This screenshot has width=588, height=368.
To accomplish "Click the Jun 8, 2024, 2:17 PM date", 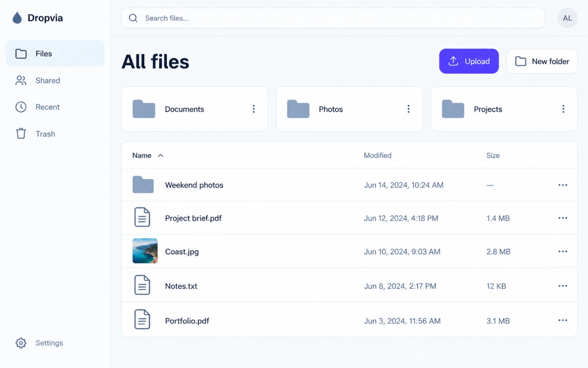I will [x=400, y=286].
